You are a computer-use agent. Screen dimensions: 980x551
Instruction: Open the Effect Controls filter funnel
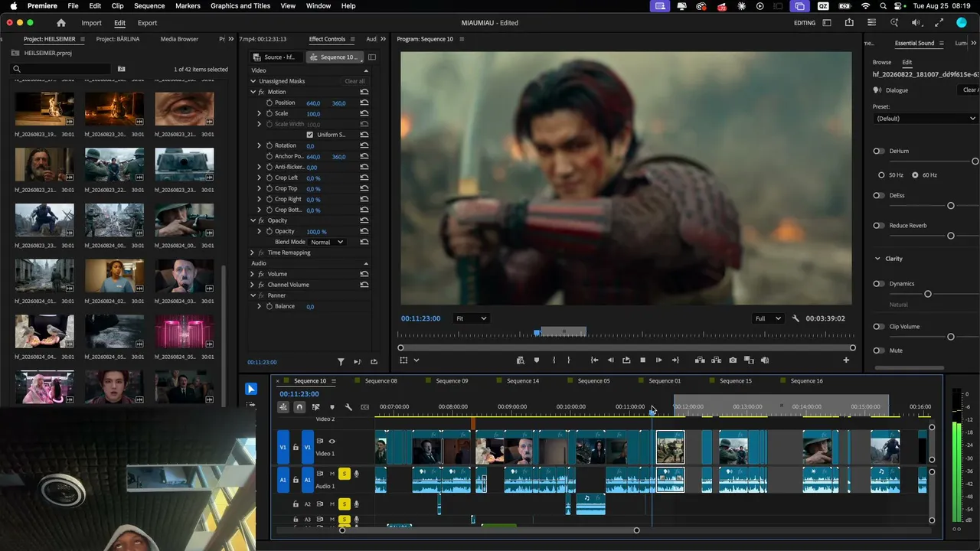pyautogui.click(x=341, y=362)
